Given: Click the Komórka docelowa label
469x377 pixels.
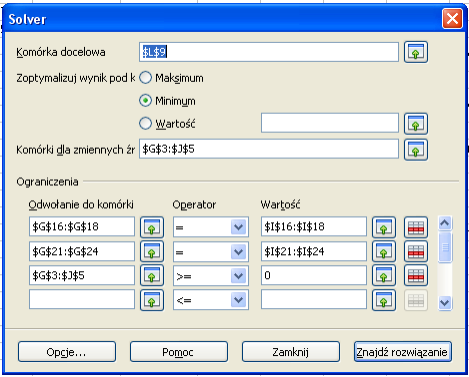Looking at the screenshot, I should click(61, 52).
